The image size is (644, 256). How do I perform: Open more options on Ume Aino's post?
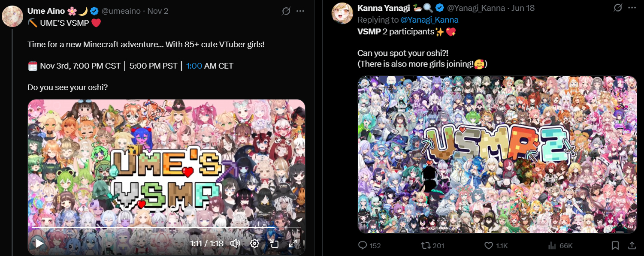click(x=300, y=11)
